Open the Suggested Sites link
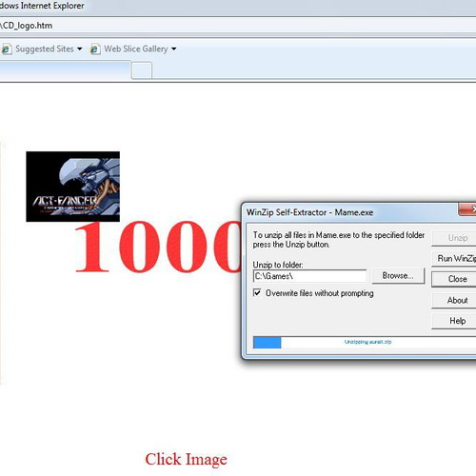This screenshot has height=476, width=476. tap(45, 49)
